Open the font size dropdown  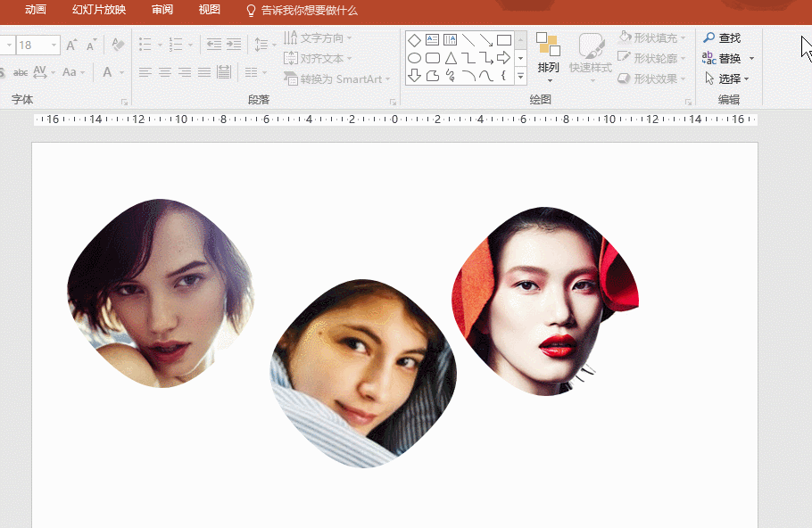[x=54, y=45]
